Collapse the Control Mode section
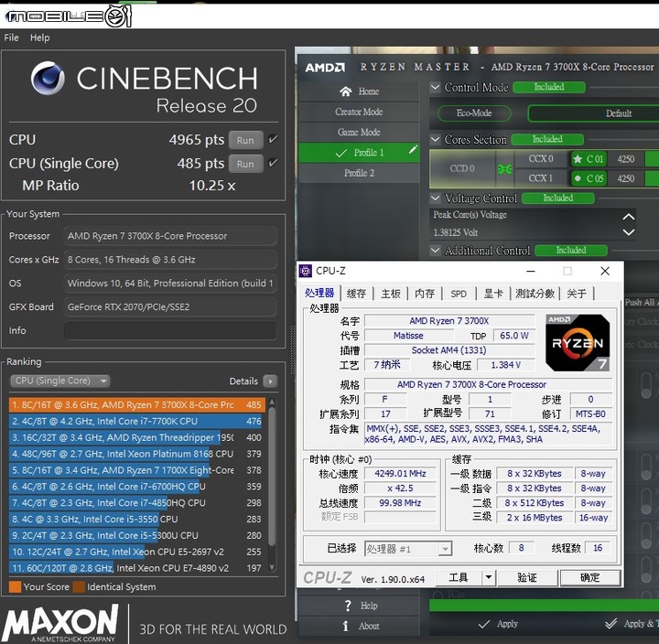Viewport: 659px width, 644px height. tap(436, 87)
